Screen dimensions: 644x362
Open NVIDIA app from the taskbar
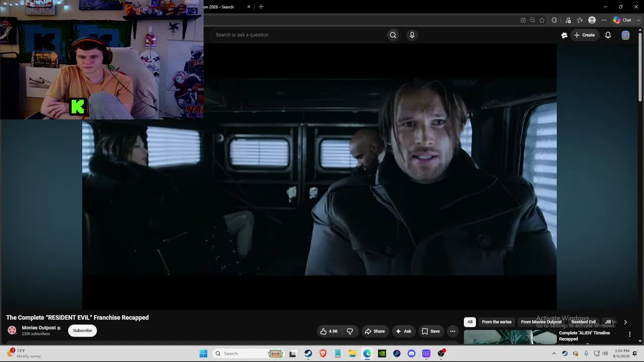[382, 353]
